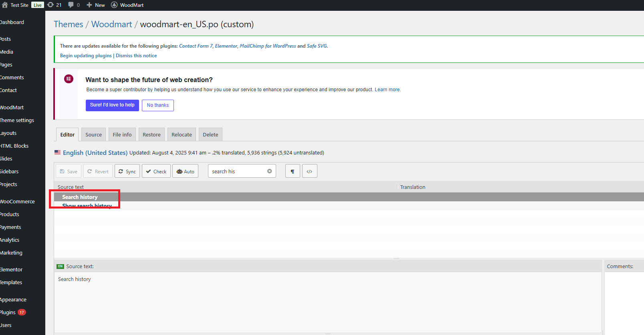This screenshot has width=644, height=335.
Task: Open the Elementor plugin update link
Action: pos(226,46)
